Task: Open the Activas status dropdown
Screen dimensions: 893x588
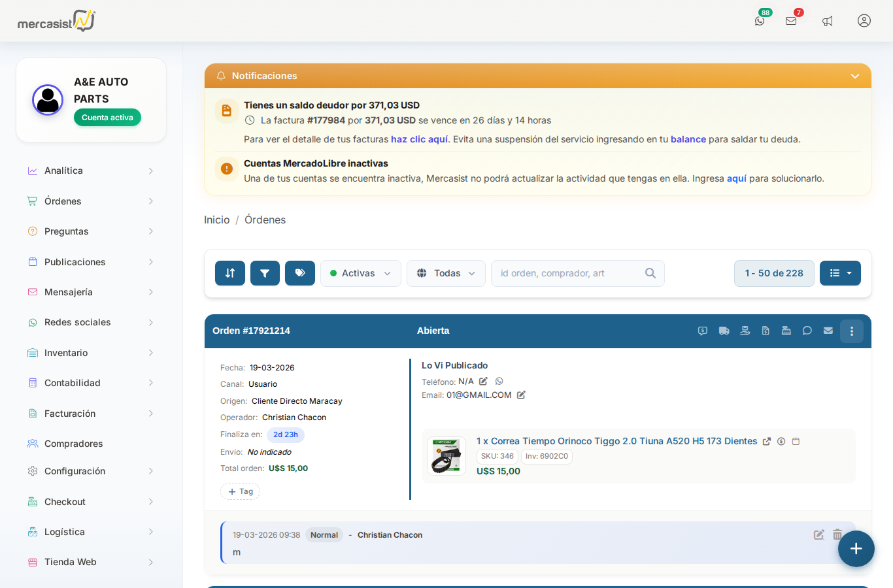Action: 360,273
